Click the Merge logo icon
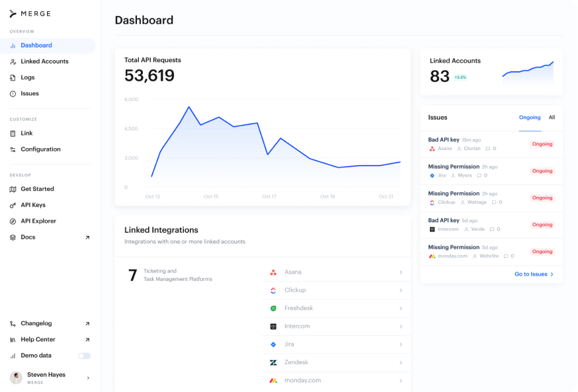Screen dimensions: 578x392 coord(13,13)
